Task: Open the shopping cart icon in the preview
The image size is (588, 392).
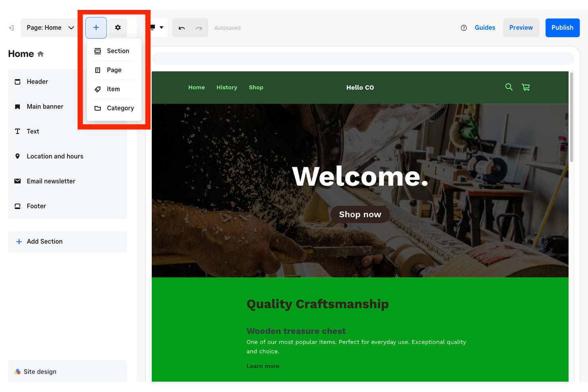Action: tap(526, 87)
